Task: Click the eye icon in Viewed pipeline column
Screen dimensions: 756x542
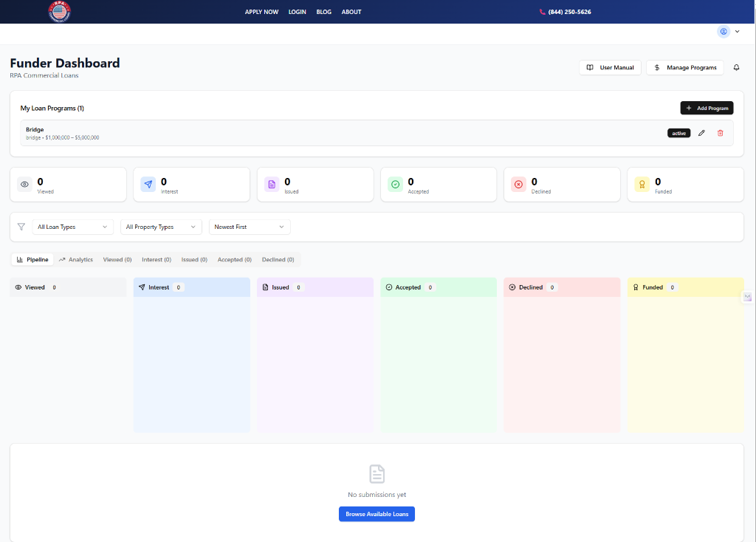Action: [18, 287]
